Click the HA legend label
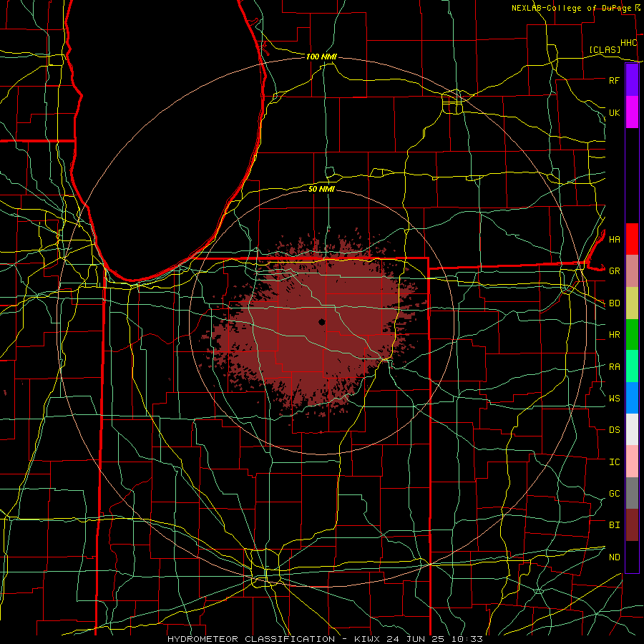 [x=614, y=239]
